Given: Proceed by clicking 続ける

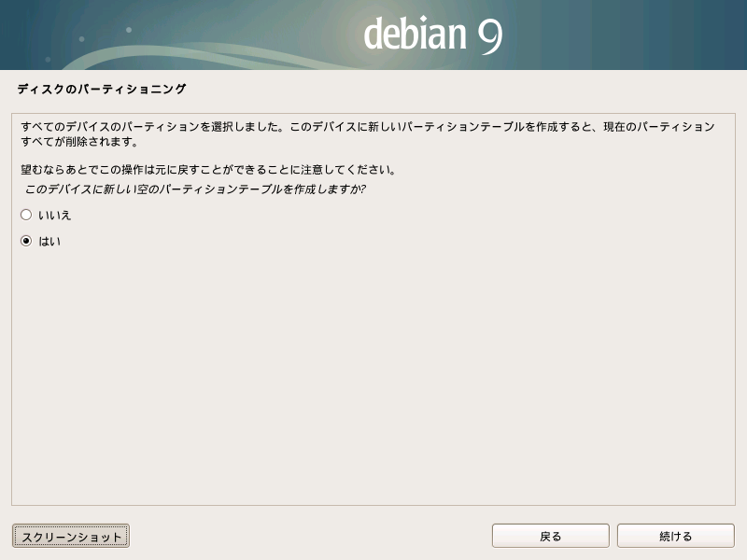Looking at the screenshot, I should 675,536.
